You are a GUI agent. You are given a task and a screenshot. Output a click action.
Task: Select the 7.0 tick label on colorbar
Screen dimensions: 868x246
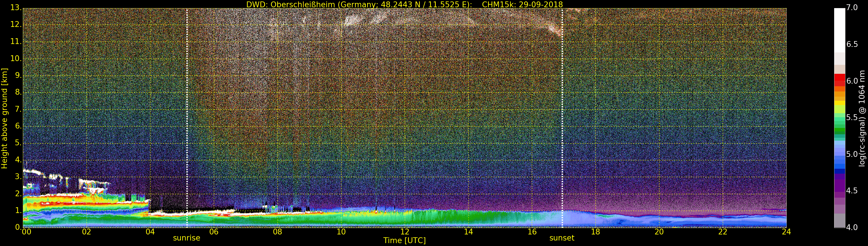tap(852, 8)
